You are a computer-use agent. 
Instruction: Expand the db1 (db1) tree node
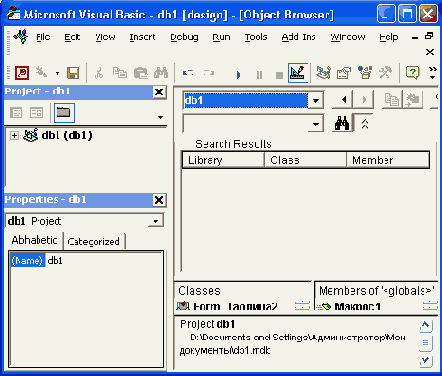click(x=14, y=136)
